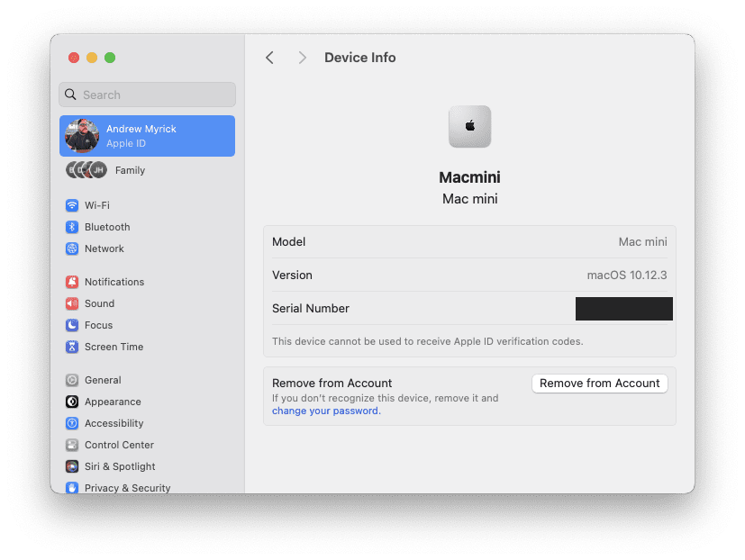Screen dimensions: 745x560
Task: Click the Remove from Account button
Action: pyautogui.click(x=600, y=384)
